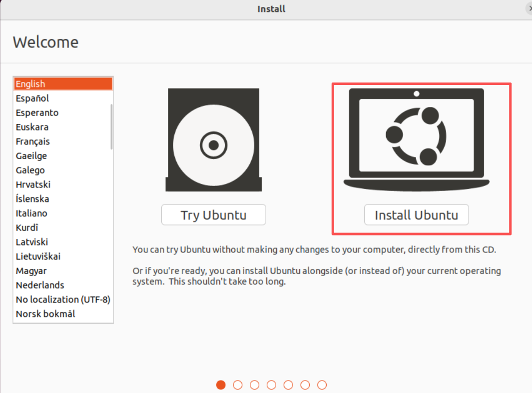The width and height of the screenshot is (532, 393).
Task: Click the filled first progress dot
Action: click(221, 385)
